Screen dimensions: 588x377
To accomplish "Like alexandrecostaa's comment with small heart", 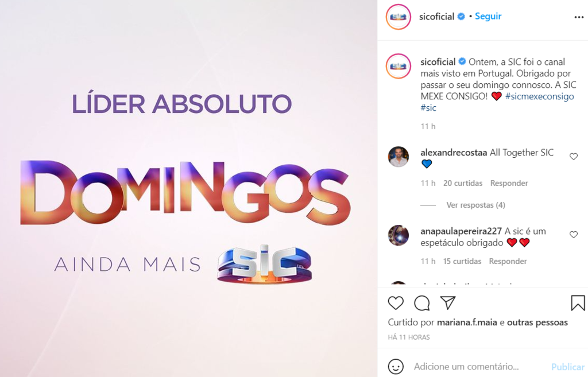I will click(574, 156).
